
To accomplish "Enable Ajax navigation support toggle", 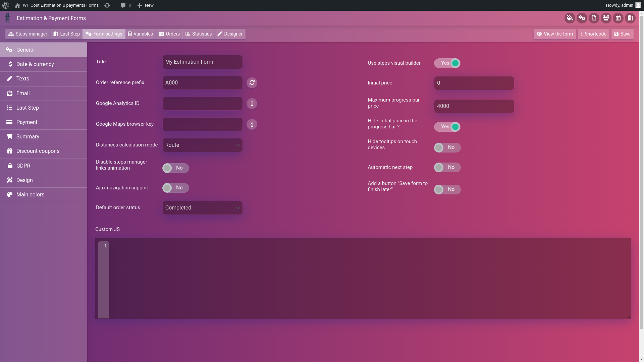I will pos(175,188).
